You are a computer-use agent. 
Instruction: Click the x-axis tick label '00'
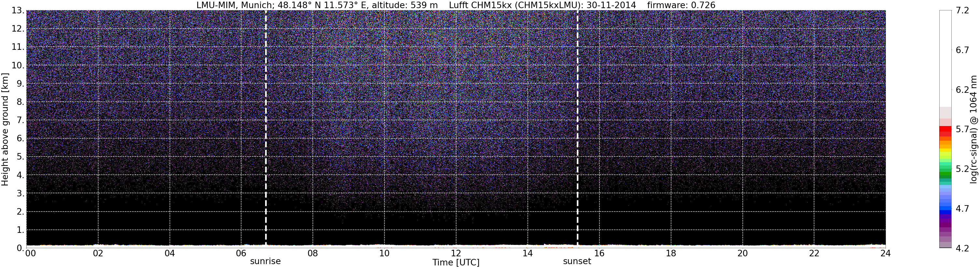30,253
